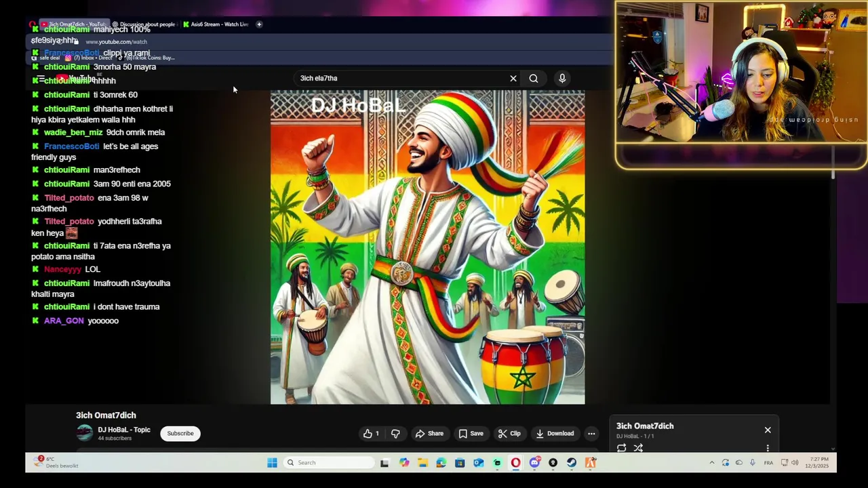The height and width of the screenshot is (488, 868).
Task: Open playlist panel options menu
Action: tap(768, 448)
